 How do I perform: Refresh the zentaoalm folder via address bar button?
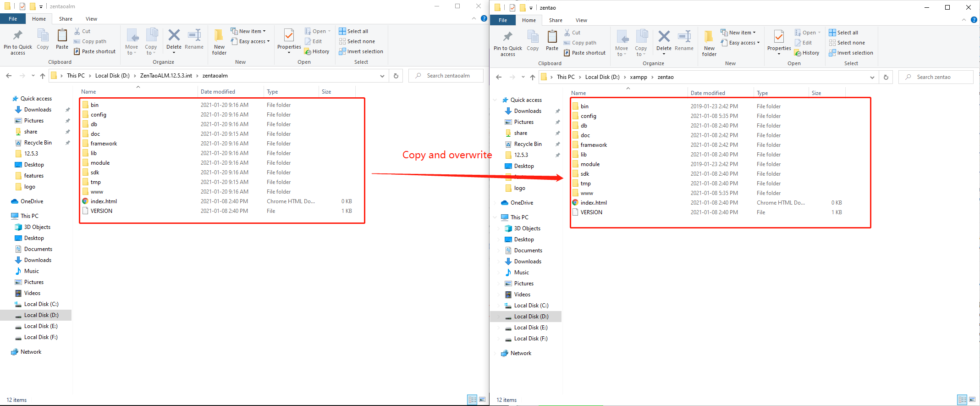pos(396,76)
